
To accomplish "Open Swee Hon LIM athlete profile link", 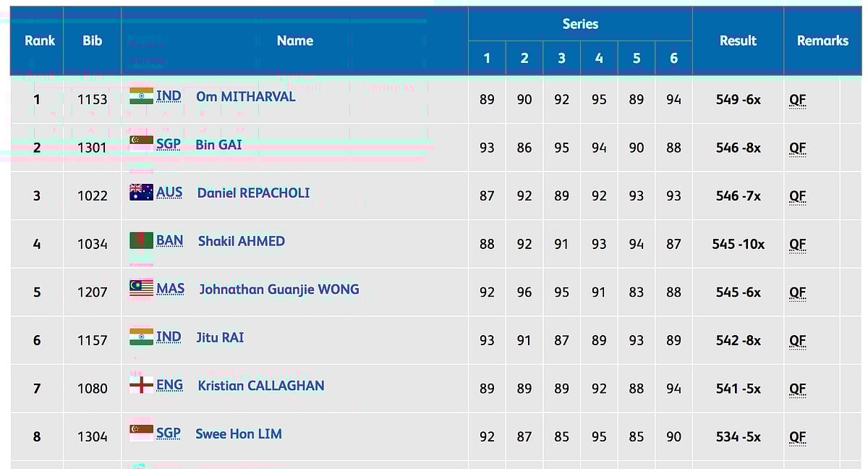I will 239,434.
